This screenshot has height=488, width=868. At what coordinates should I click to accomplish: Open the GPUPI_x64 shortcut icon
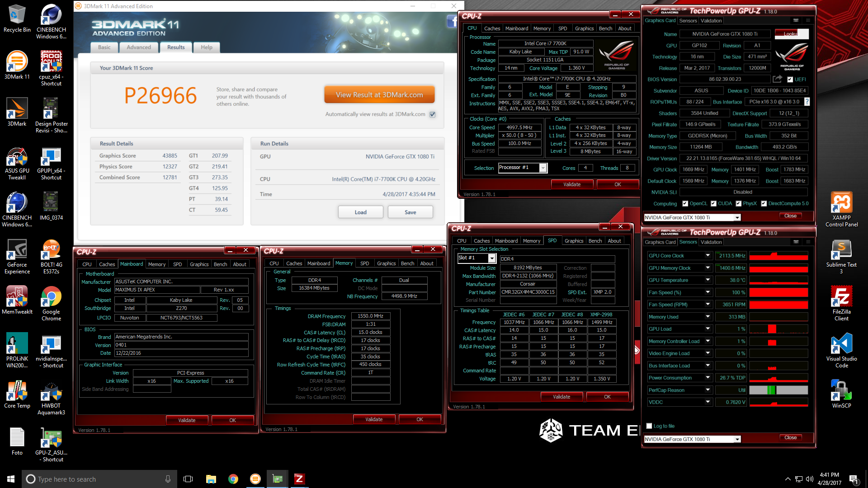pyautogui.click(x=51, y=163)
